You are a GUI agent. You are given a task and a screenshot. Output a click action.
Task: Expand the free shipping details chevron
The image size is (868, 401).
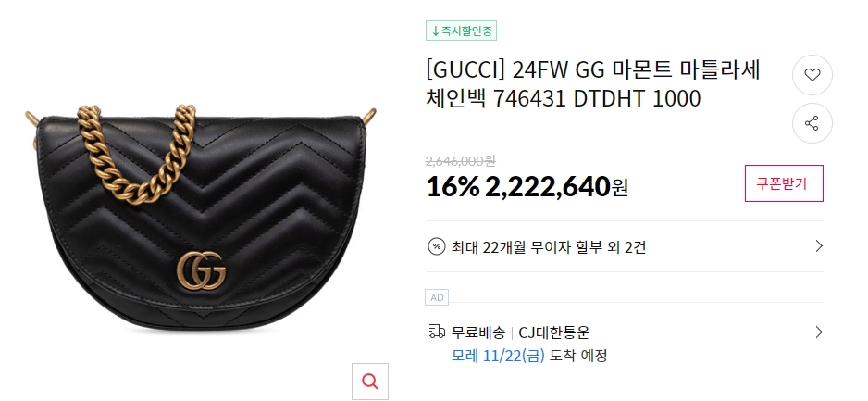click(819, 332)
